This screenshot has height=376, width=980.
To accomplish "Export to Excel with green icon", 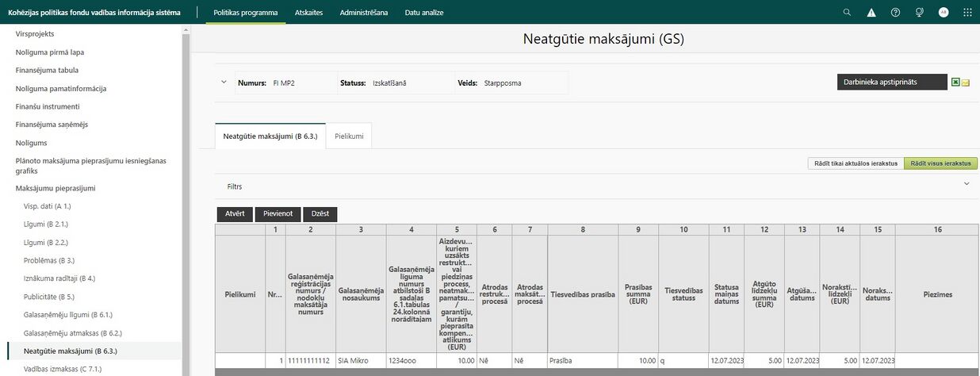I will (x=956, y=82).
